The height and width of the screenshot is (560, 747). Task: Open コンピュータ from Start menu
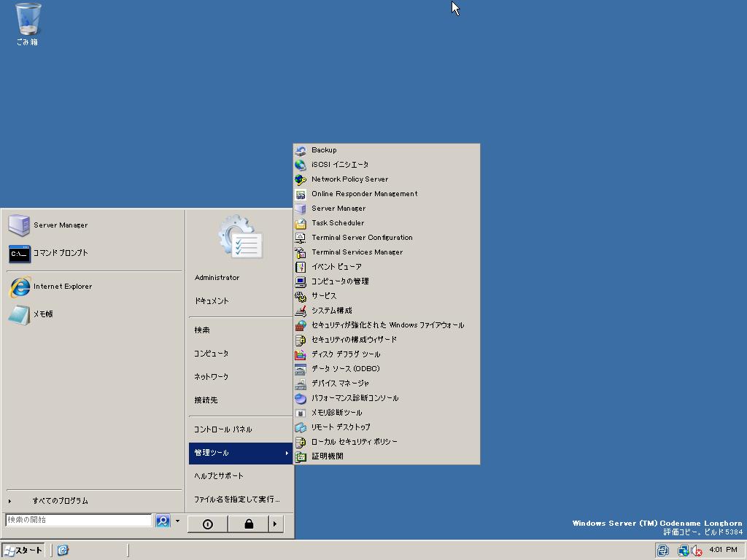pos(241,354)
